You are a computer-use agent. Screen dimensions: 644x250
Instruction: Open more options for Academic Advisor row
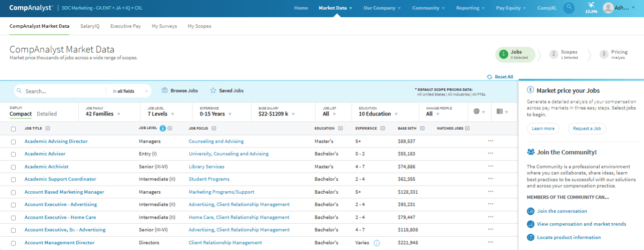click(490, 154)
